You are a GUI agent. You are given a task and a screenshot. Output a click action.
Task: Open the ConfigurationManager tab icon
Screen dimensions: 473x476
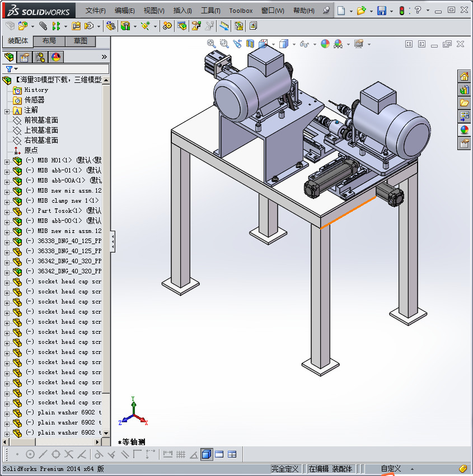(40, 57)
